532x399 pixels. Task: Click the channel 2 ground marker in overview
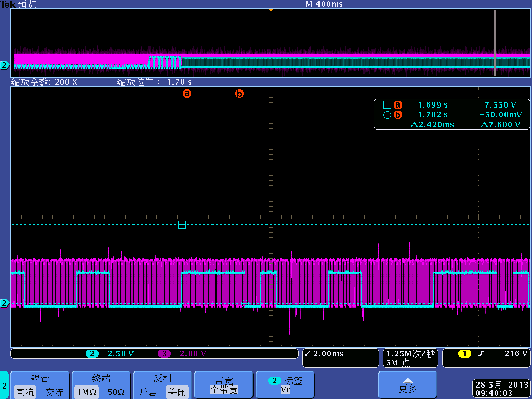(x=5, y=65)
